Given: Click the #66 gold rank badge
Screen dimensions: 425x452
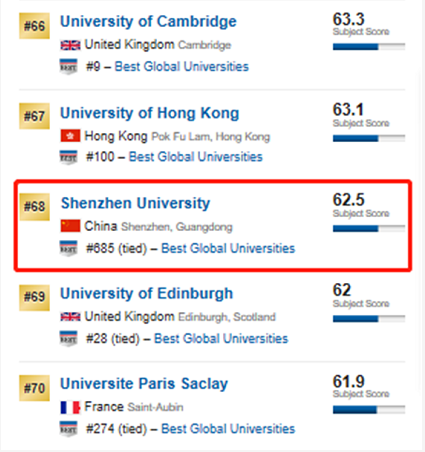Looking at the screenshot, I should pyautogui.click(x=34, y=26).
